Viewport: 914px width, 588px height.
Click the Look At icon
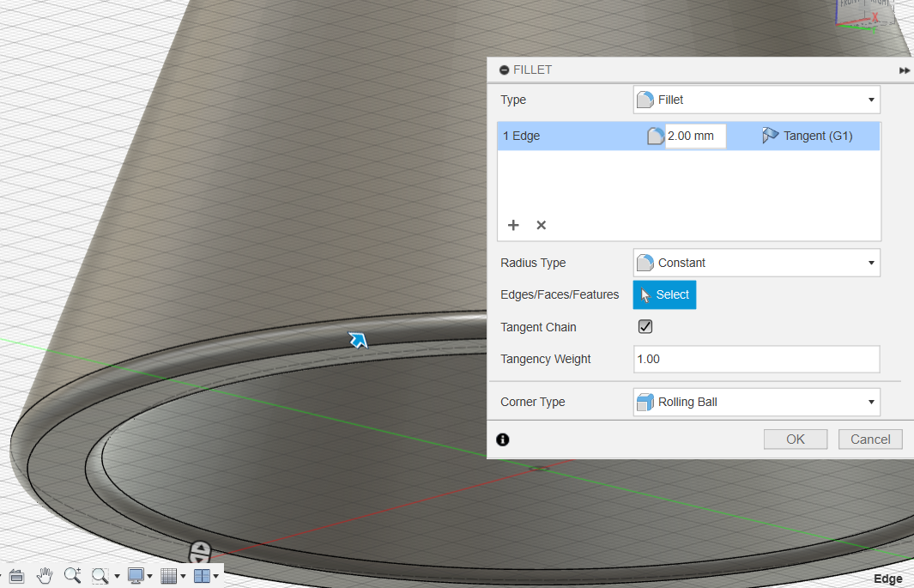coord(16,576)
